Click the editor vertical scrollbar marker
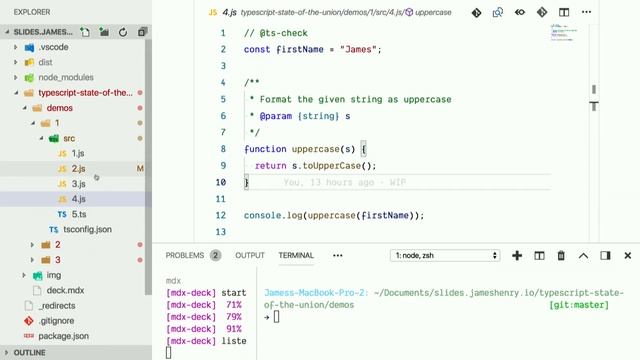 tap(594, 89)
